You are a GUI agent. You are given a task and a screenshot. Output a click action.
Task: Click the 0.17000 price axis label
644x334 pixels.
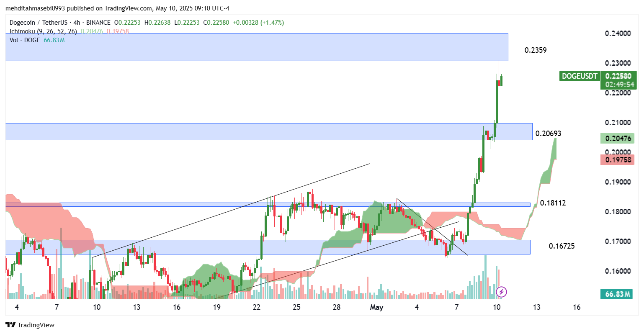click(618, 242)
